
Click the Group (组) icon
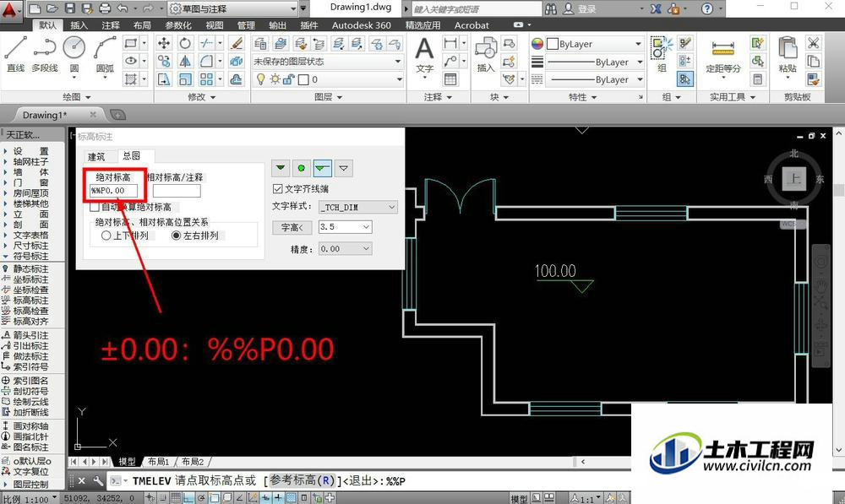[662, 53]
